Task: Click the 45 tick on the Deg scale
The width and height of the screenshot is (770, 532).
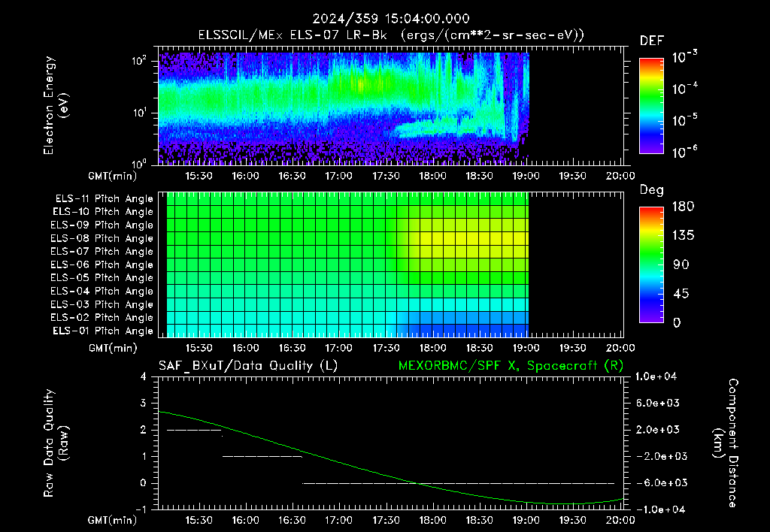Action: click(681, 294)
